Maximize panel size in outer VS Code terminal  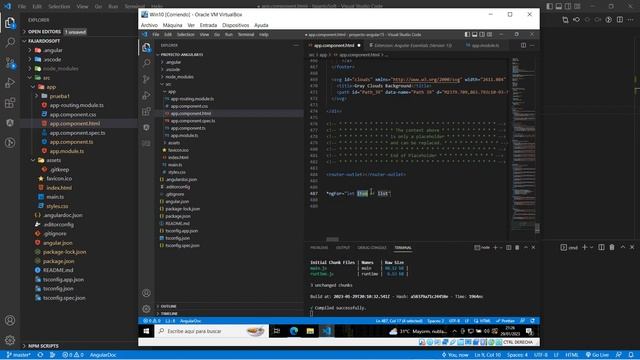click(x=623, y=247)
